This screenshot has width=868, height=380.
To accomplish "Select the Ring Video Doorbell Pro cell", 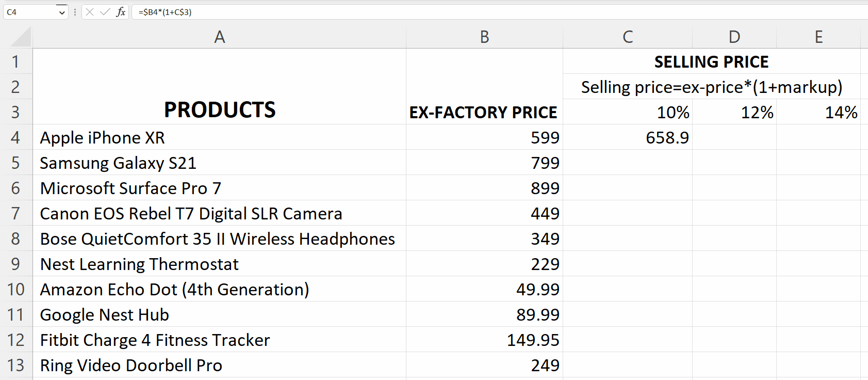I will (219, 366).
